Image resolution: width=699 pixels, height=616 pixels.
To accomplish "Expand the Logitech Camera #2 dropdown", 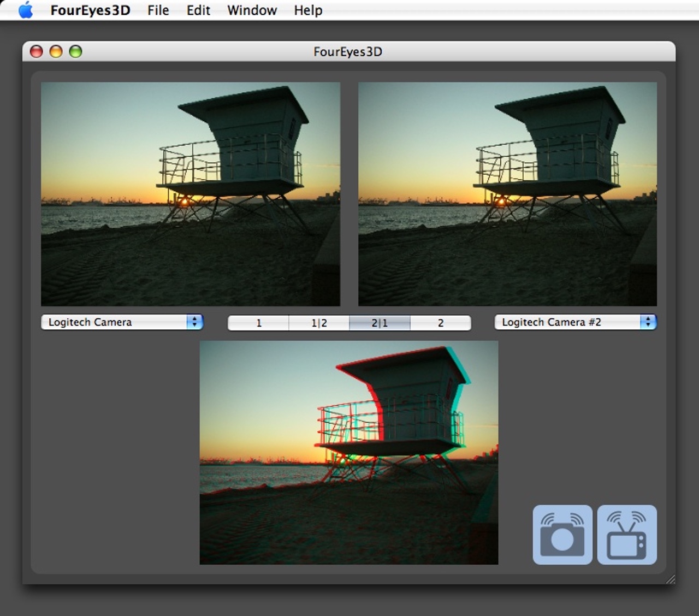I will point(575,322).
